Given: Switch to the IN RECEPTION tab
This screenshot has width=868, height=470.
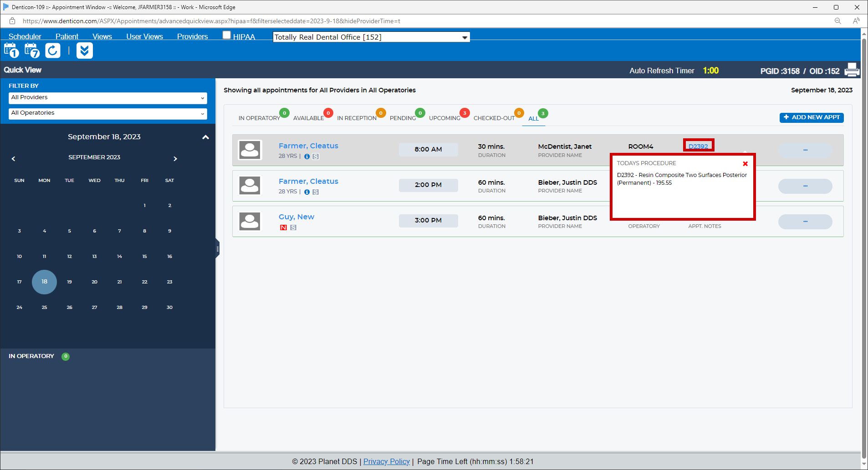Looking at the screenshot, I should click(357, 118).
